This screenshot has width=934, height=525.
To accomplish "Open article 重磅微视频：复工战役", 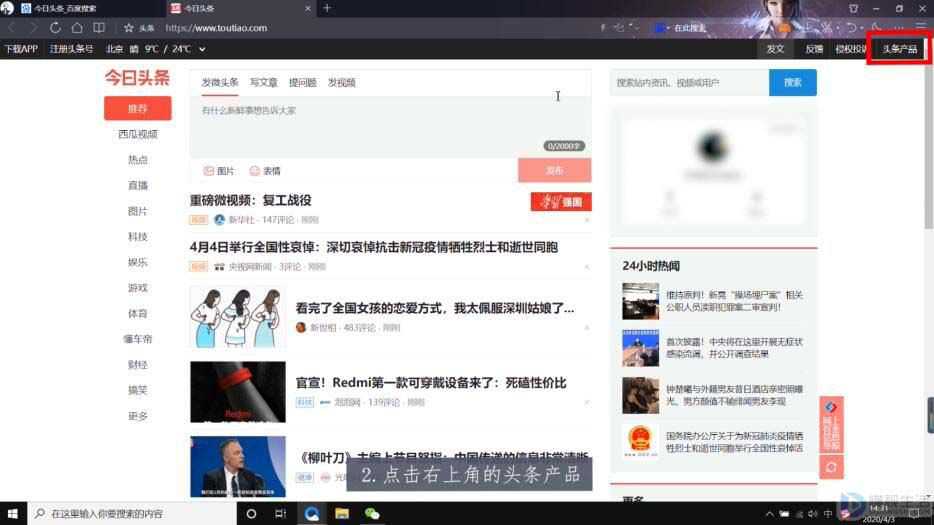I will pos(250,201).
